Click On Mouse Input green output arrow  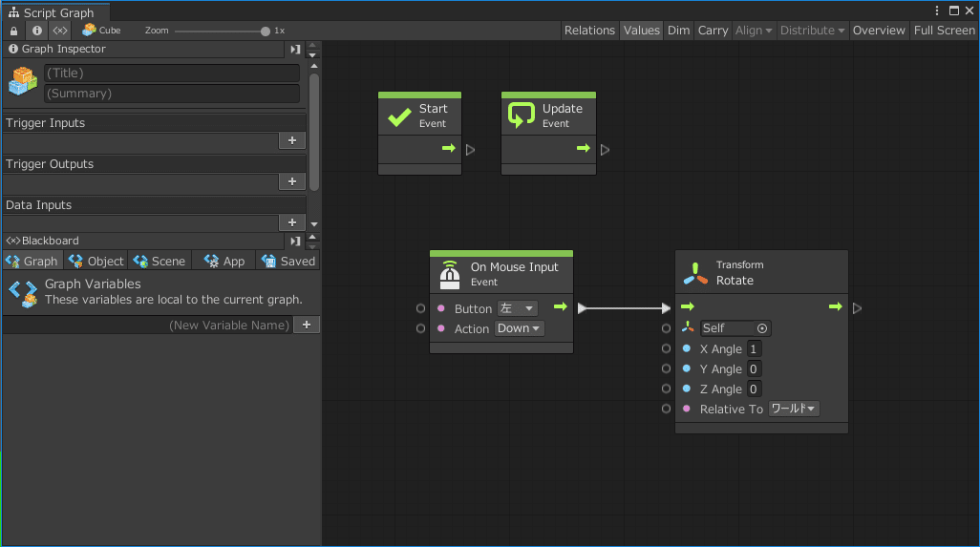pyautogui.click(x=561, y=306)
